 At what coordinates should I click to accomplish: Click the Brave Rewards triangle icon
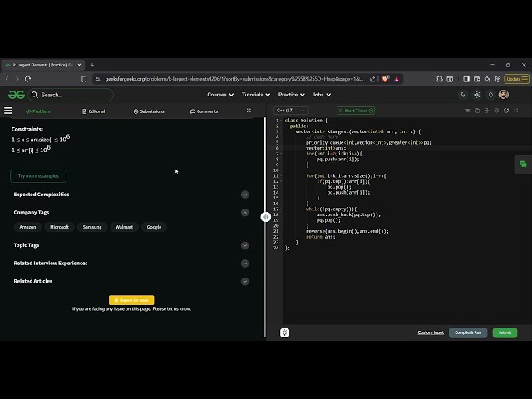tap(397, 79)
